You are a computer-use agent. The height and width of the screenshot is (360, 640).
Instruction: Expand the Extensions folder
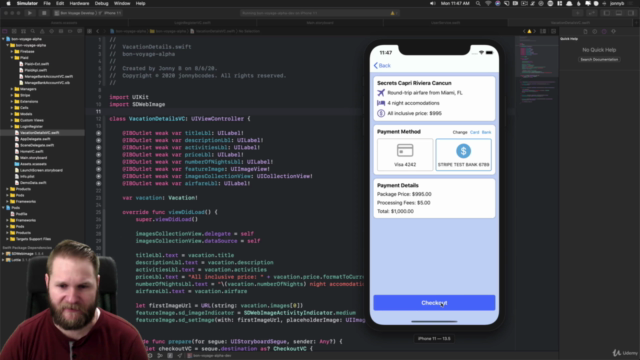point(12,102)
